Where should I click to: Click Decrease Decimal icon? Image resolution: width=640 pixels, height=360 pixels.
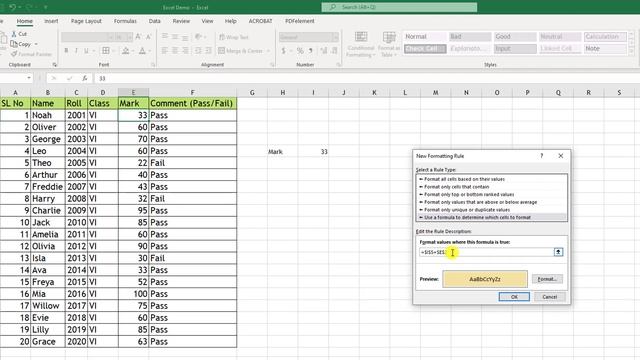[x=334, y=51]
